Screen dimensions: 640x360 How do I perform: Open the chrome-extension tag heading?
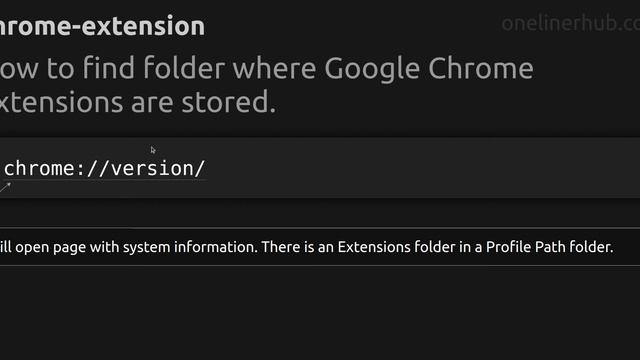point(102,26)
